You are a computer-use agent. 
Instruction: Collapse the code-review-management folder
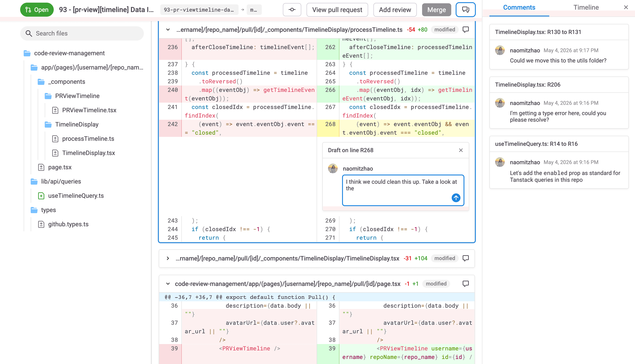(x=64, y=53)
